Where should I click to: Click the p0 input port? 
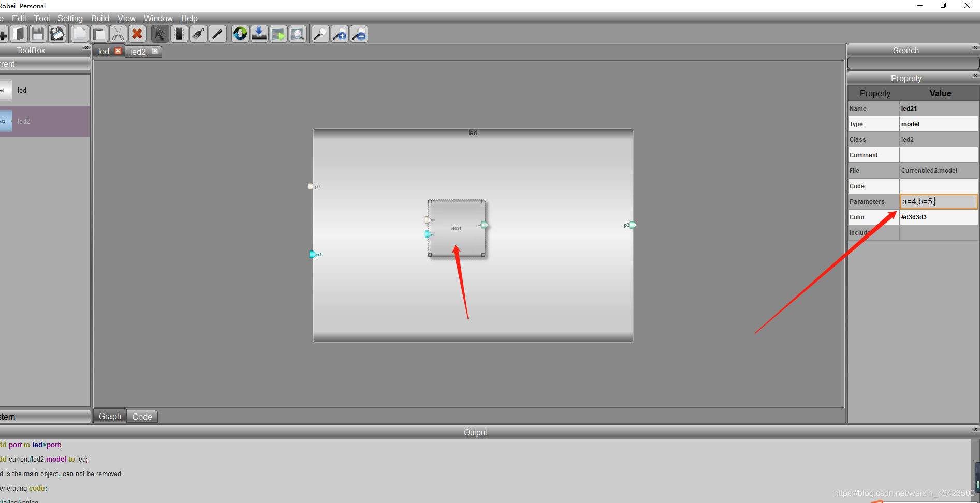311,186
